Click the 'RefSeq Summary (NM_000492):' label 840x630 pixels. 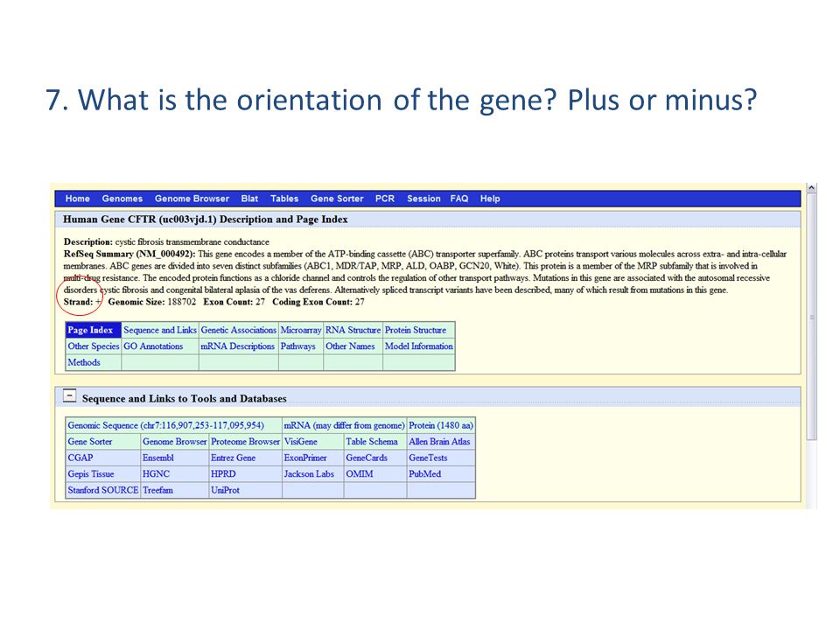pyautogui.click(x=129, y=254)
